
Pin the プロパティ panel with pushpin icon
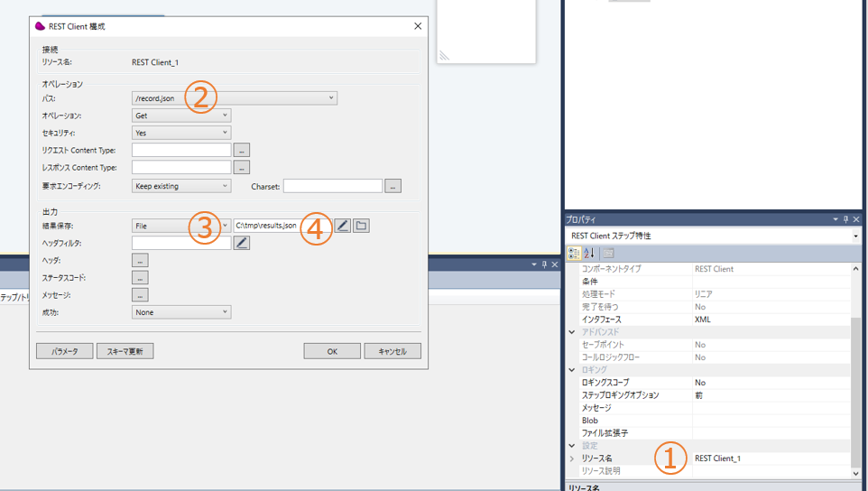pos(845,219)
